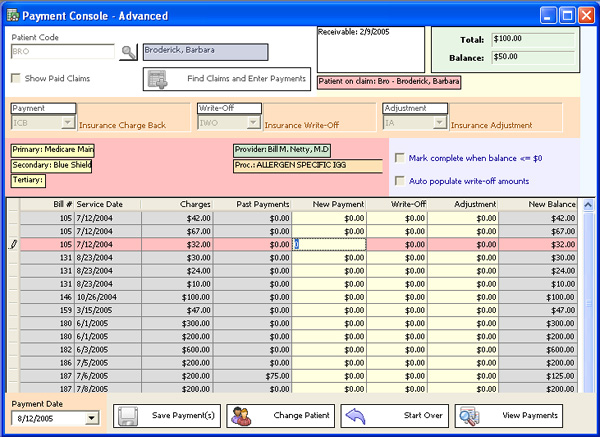Screen dimensions: 600x437
Task: Click the Service Date column header
Action: 107,204
